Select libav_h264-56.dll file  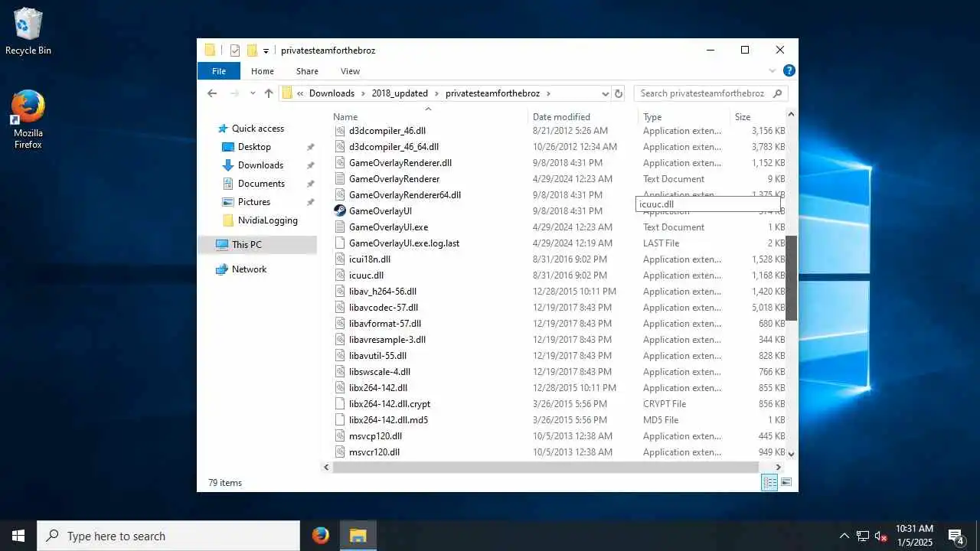click(x=383, y=292)
